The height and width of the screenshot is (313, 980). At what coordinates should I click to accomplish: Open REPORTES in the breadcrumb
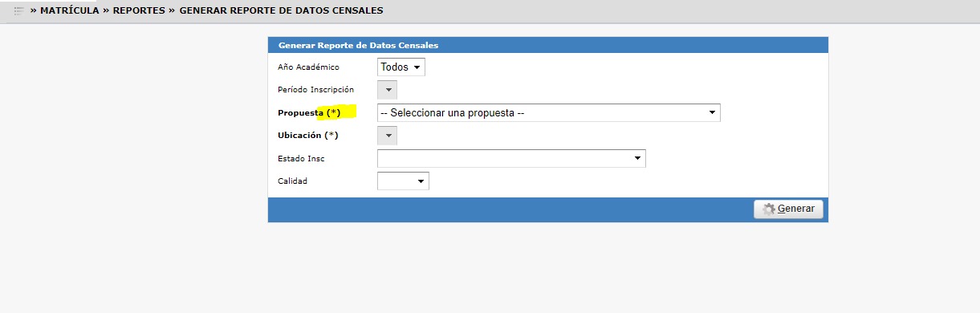tap(139, 10)
